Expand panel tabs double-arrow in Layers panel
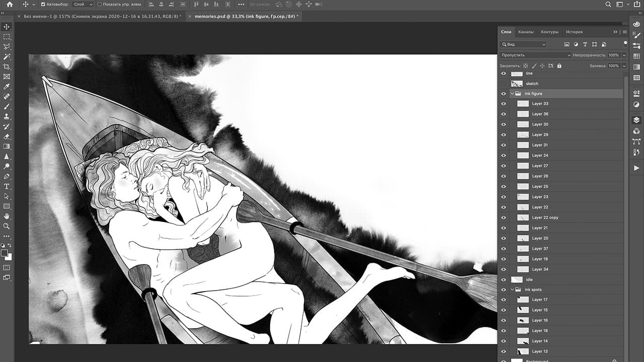 615,32
